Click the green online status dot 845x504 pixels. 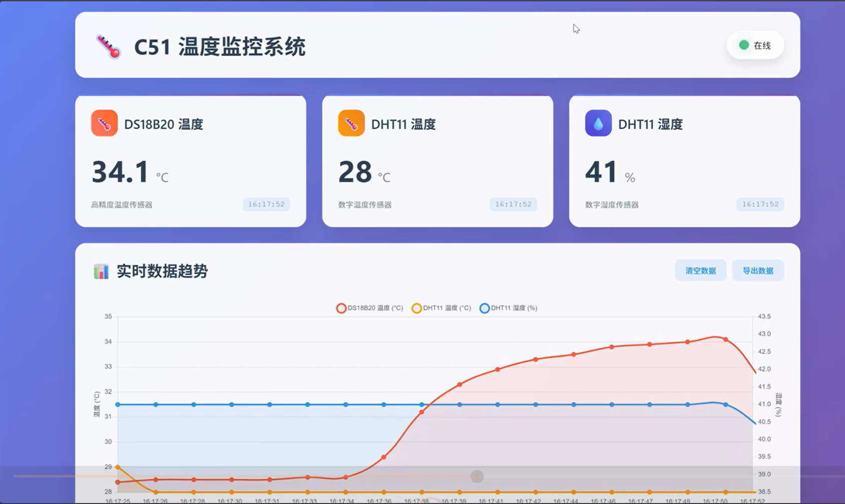coord(744,45)
